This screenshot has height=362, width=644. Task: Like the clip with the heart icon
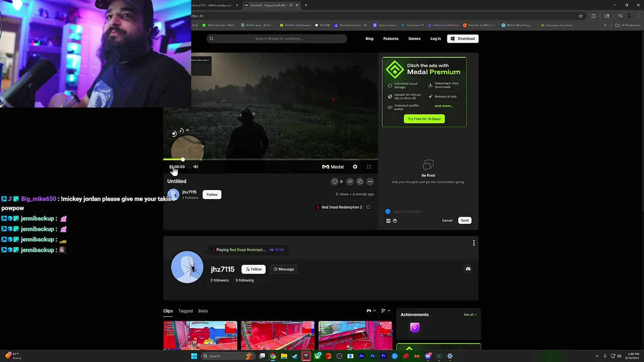point(335,182)
